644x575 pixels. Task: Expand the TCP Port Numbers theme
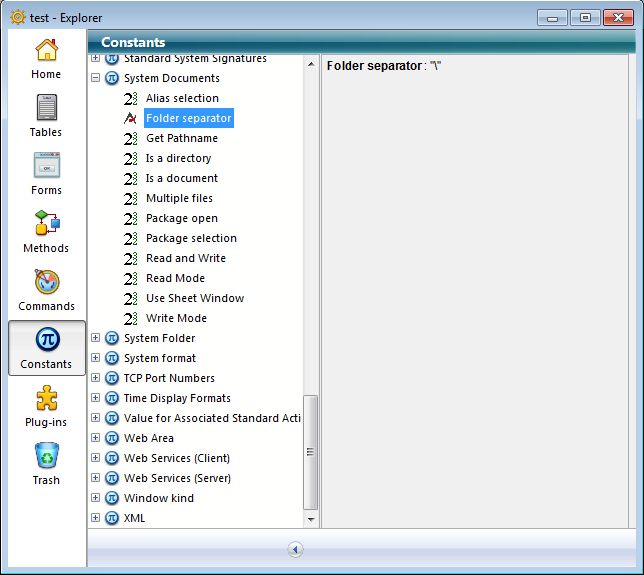(x=96, y=378)
